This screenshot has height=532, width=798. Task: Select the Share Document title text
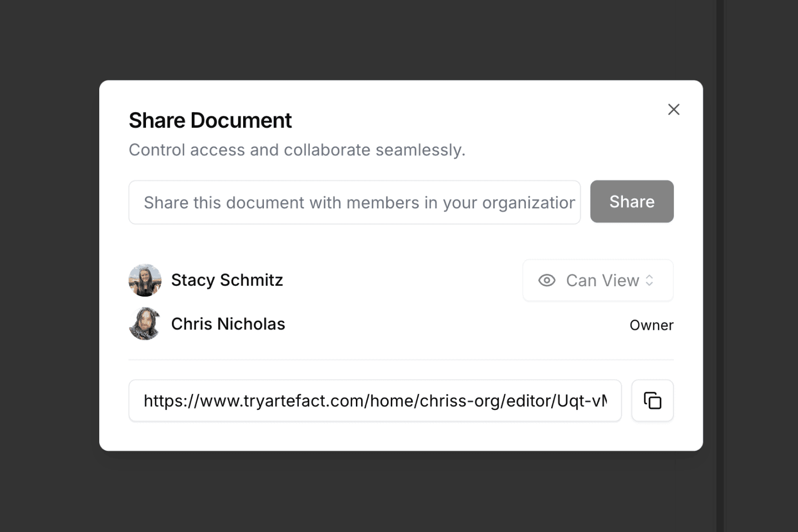210,120
